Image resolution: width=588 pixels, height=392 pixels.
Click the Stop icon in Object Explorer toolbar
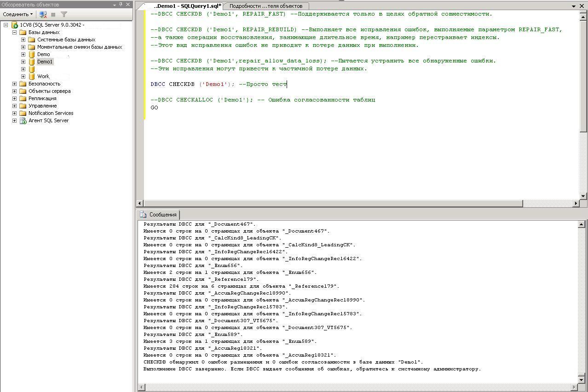tap(53, 14)
